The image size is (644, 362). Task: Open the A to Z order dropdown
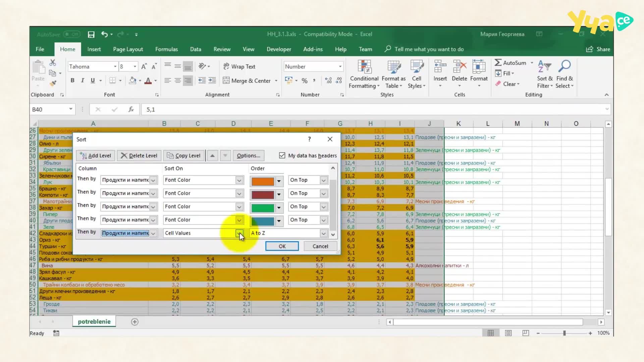323,233
